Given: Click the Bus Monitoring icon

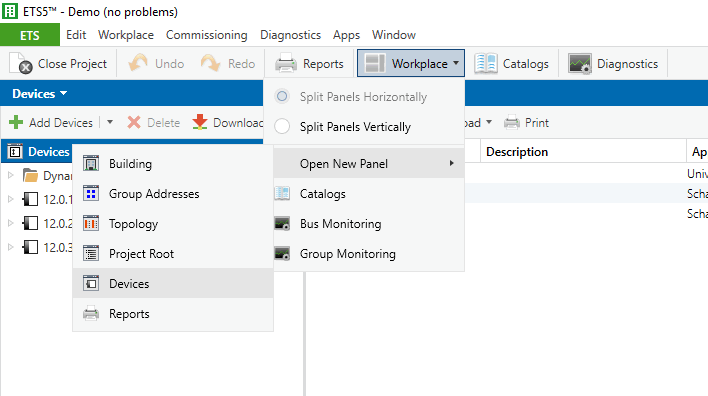Looking at the screenshot, I should [x=282, y=224].
